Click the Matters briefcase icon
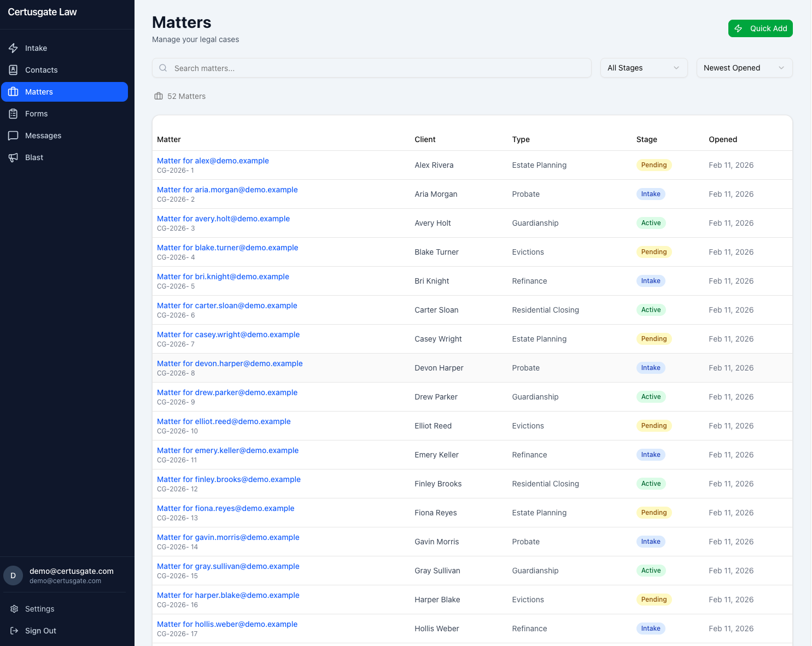812x646 pixels. coord(13,92)
